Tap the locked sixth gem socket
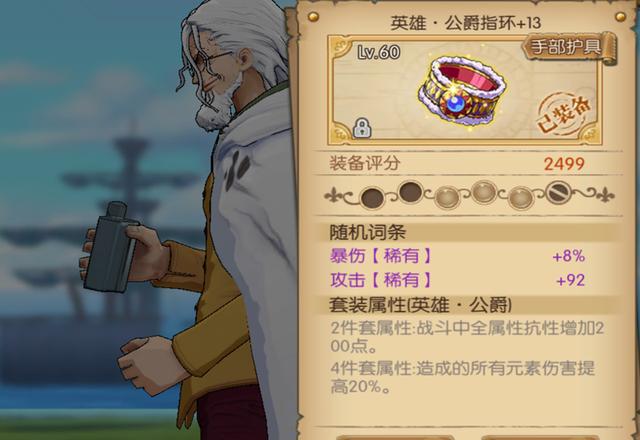This screenshot has width=640, height=440. click(559, 192)
